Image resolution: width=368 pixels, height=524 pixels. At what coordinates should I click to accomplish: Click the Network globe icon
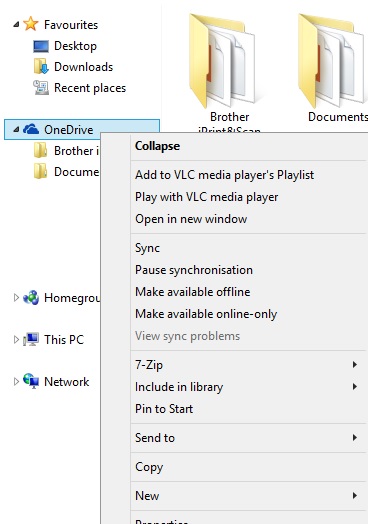point(31,381)
